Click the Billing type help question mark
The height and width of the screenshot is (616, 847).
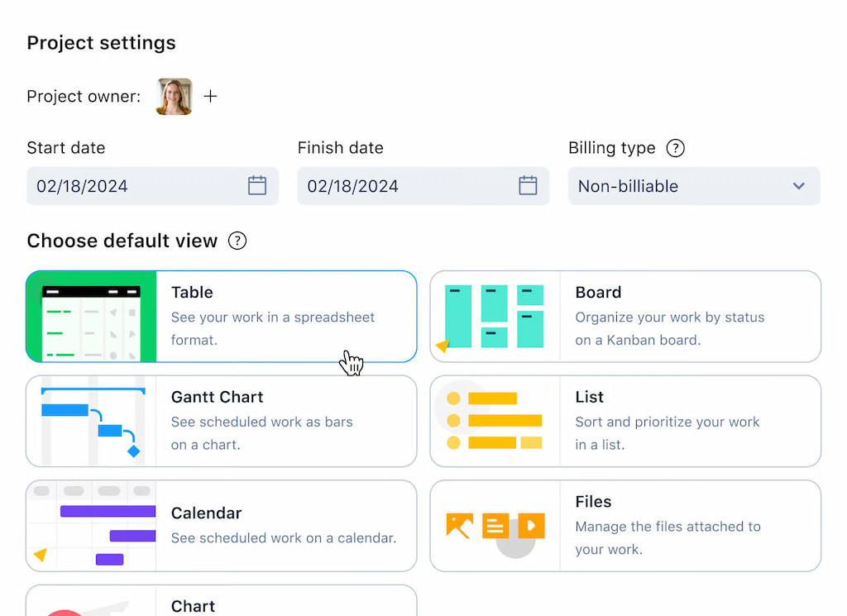click(675, 148)
